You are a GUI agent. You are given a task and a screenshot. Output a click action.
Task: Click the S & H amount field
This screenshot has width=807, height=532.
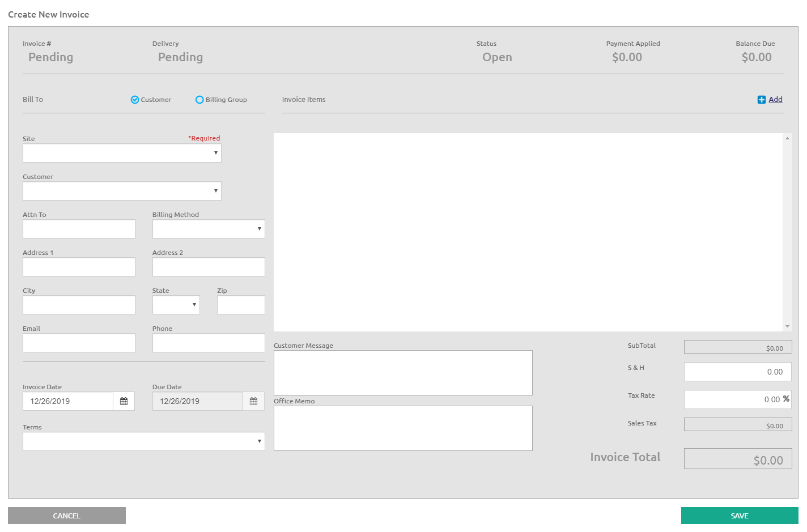coord(737,372)
